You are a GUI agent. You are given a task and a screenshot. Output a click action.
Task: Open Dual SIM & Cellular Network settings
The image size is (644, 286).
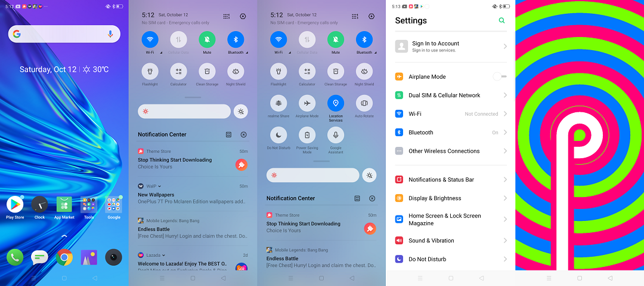point(451,95)
